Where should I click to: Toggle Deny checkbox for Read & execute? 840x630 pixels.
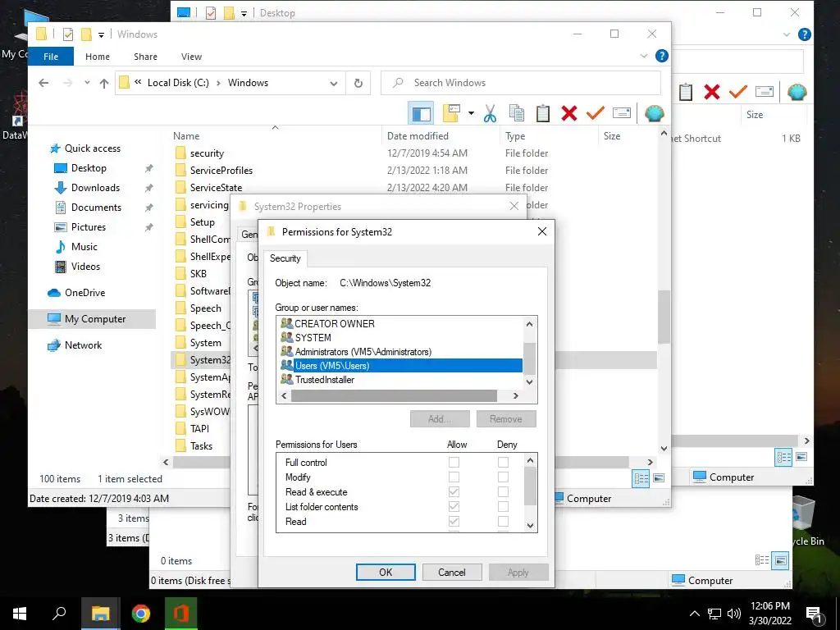point(503,492)
